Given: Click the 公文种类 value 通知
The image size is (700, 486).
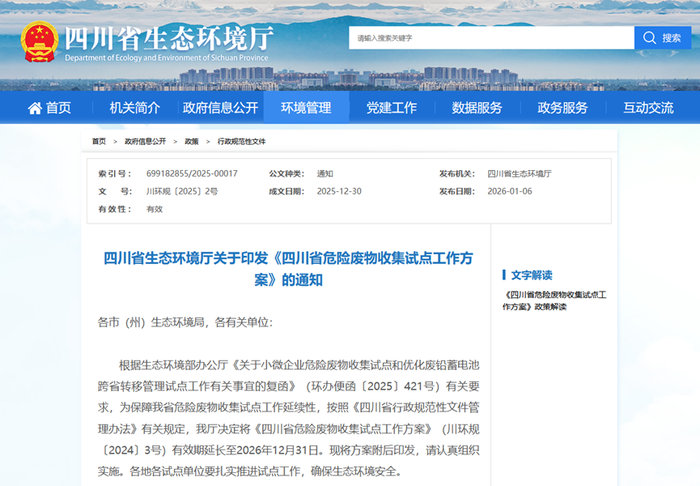Looking at the screenshot, I should [325, 174].
